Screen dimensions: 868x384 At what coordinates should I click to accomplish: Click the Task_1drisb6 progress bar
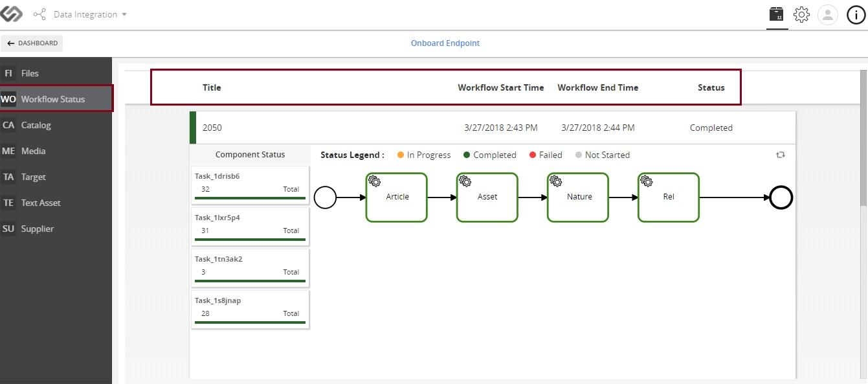pos(250,198)
